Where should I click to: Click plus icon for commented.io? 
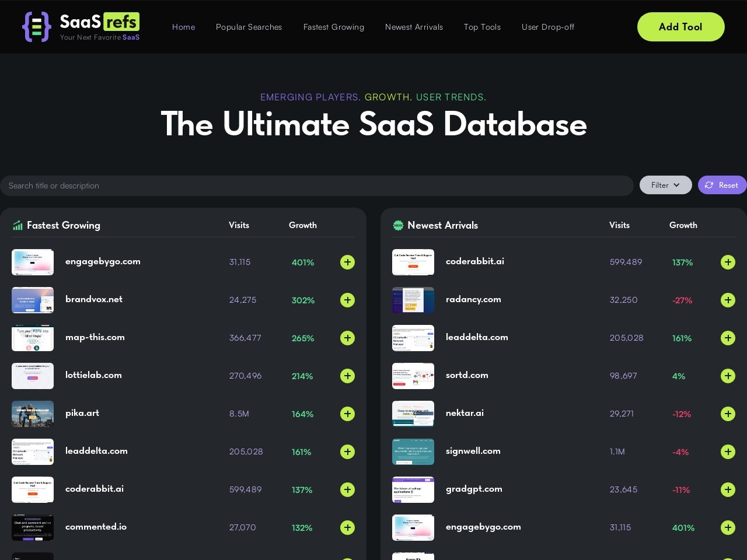(347, 528)
